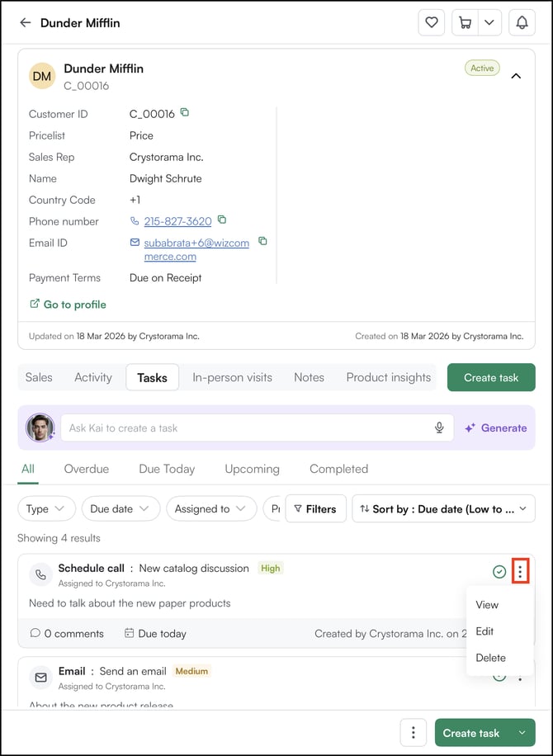Open the Product insights tab
Viewport: 553px width, 756px height.
coord(389,377)
